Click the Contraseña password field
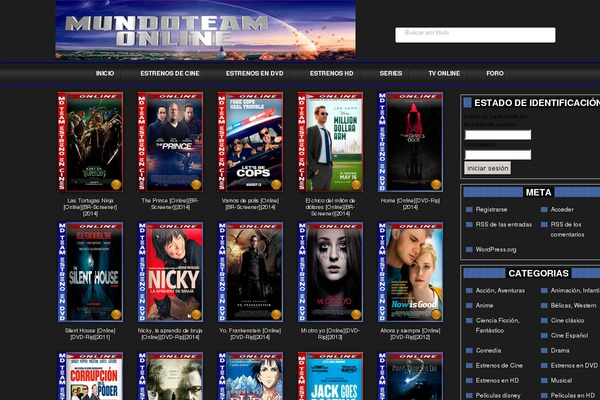Viewport: 600px width, 400px height. [497, 155]
